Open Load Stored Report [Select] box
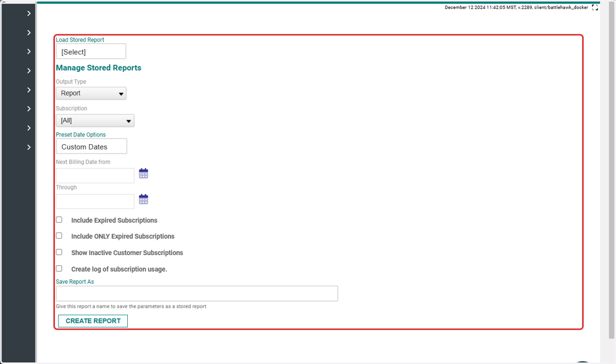The width and height of the screenshot is (616, 364). [x=91, y=52]
